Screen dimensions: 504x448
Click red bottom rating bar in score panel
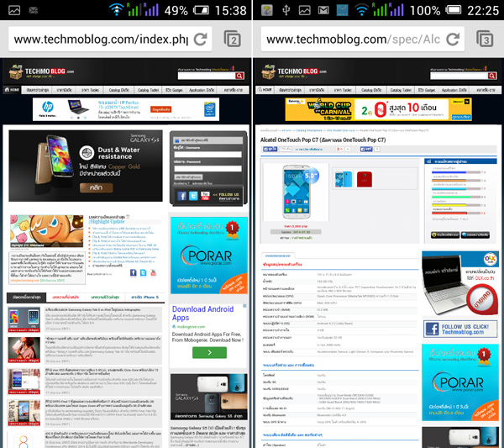click(x=456, y=213)
